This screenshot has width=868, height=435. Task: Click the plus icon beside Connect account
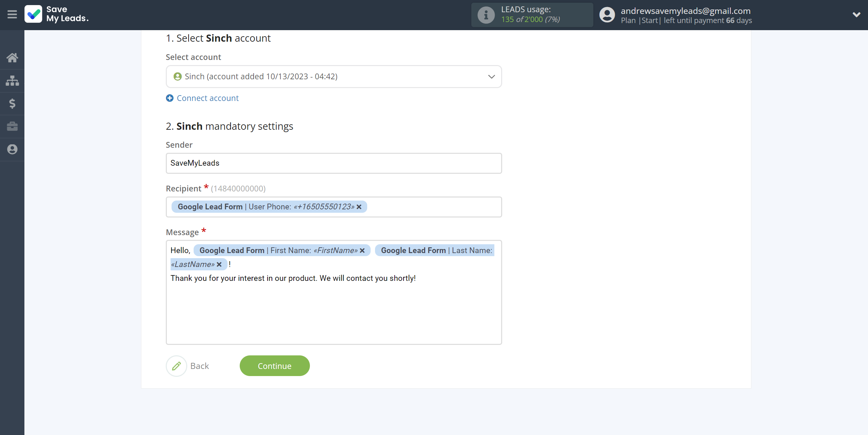[x=170, y=98]
